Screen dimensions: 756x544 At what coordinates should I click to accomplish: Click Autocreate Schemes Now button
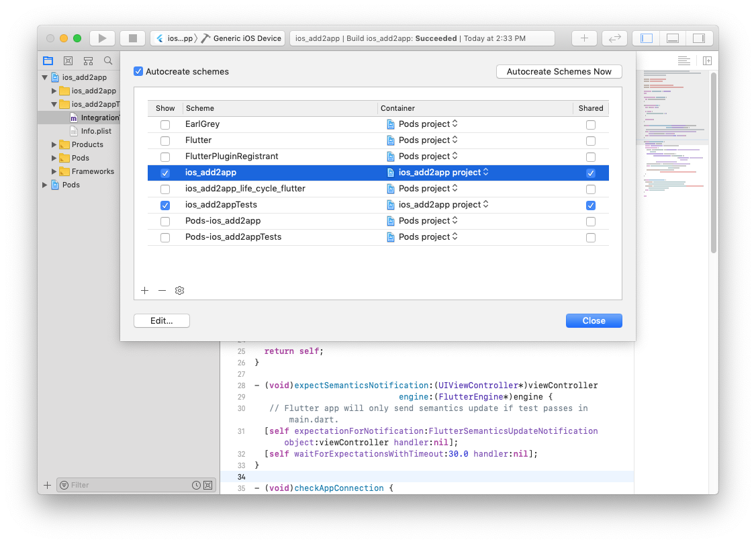[x=559, y=71]
